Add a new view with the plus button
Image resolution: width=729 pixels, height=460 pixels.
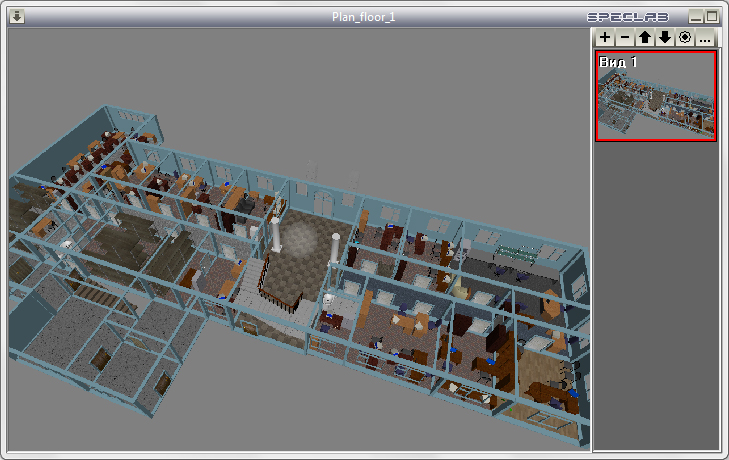[x=604, y=37]
